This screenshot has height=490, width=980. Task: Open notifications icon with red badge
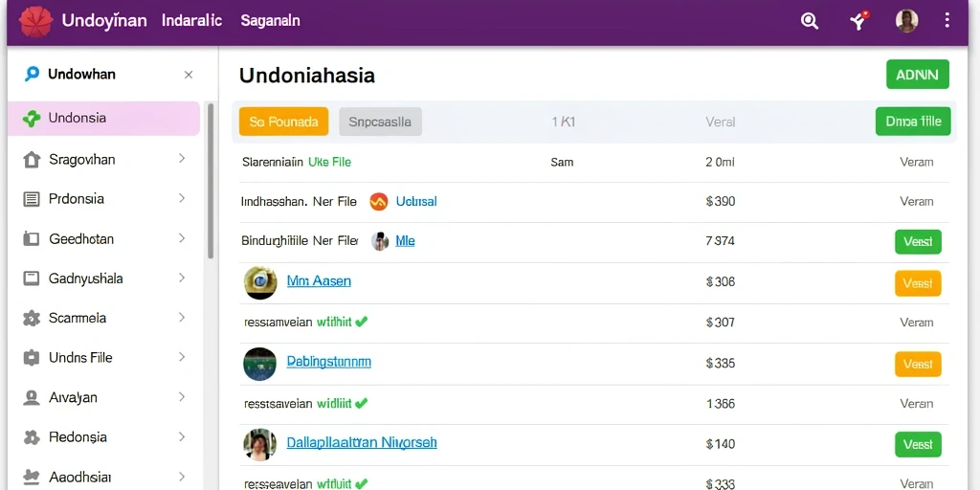click(858, 21)
